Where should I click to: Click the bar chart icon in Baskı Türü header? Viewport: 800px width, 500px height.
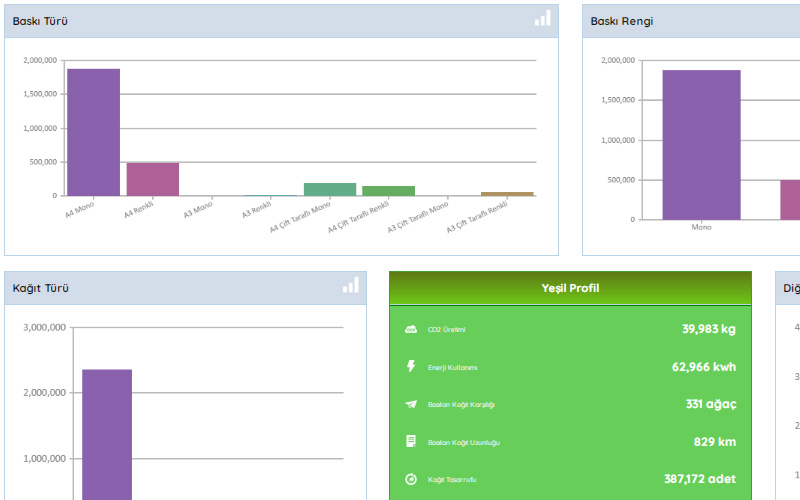click(x=542, y=19)
